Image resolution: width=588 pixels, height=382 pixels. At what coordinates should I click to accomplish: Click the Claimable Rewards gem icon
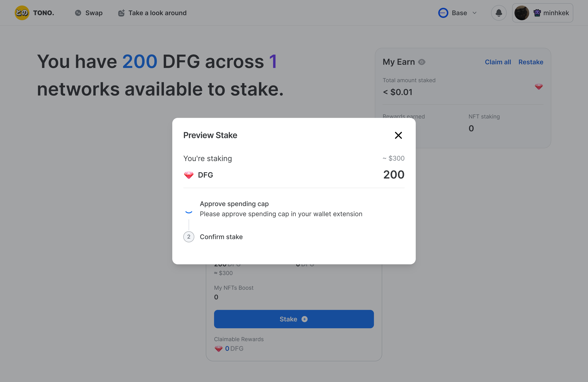(218, 349)
